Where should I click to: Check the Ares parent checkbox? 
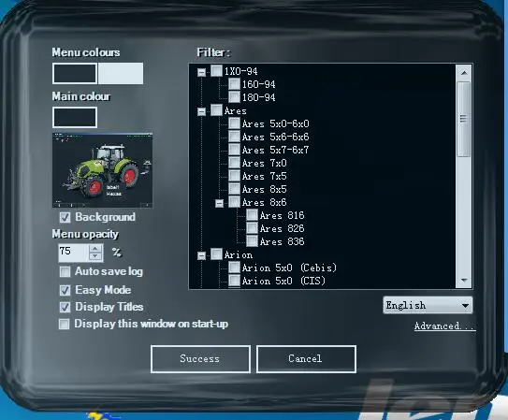point(216,110)
